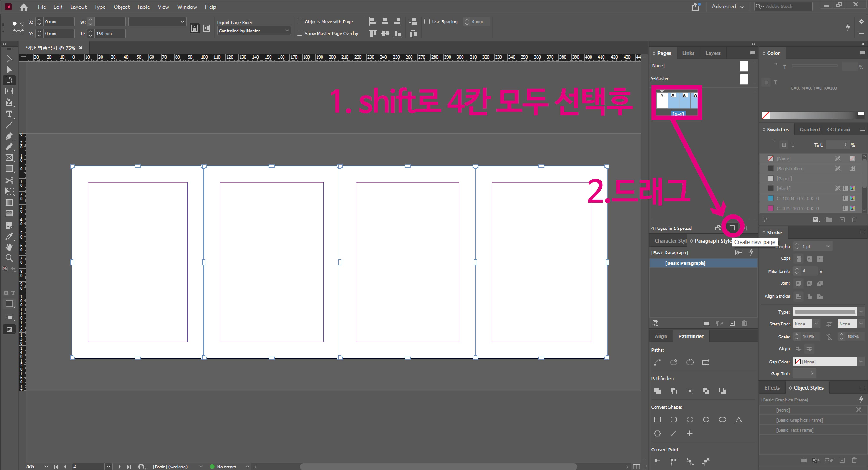
Task: Open the page size preset dropdown
Action: pos(157,22)
